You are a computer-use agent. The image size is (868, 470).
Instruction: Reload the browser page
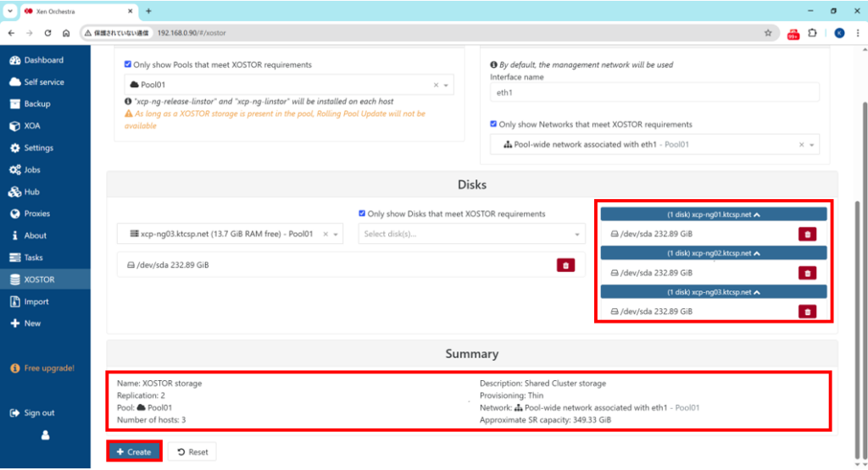click(x=47, y=33)
